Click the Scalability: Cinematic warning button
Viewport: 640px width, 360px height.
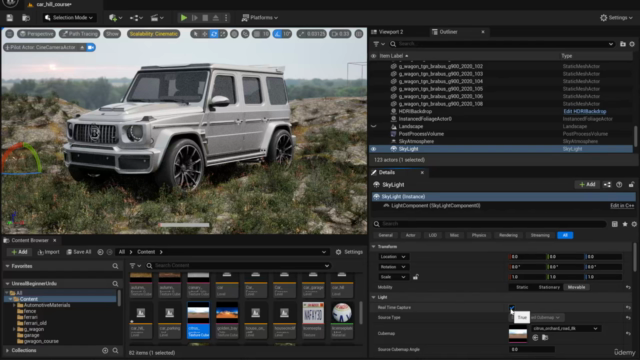[153, 34]
